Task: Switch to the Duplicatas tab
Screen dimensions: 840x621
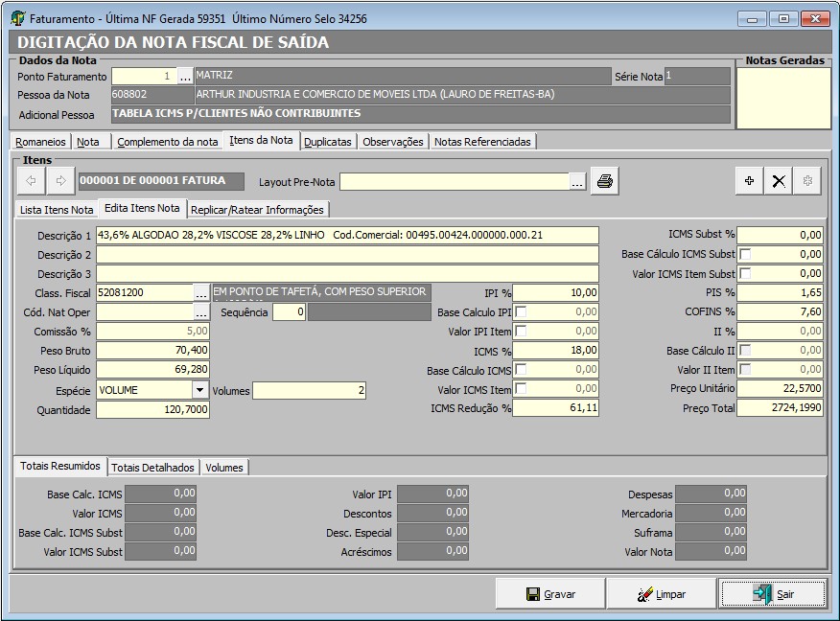Action: click(x=328, y=142)
